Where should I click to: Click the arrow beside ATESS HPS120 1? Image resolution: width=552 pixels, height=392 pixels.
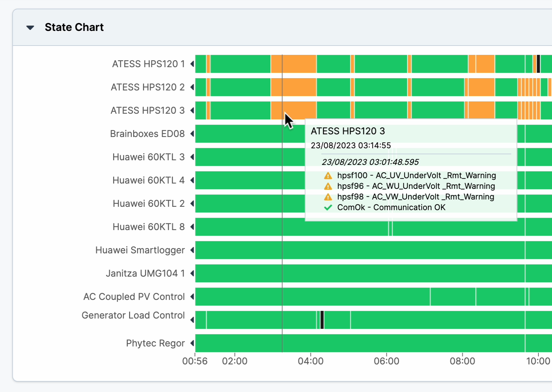[x=192, y=64]
